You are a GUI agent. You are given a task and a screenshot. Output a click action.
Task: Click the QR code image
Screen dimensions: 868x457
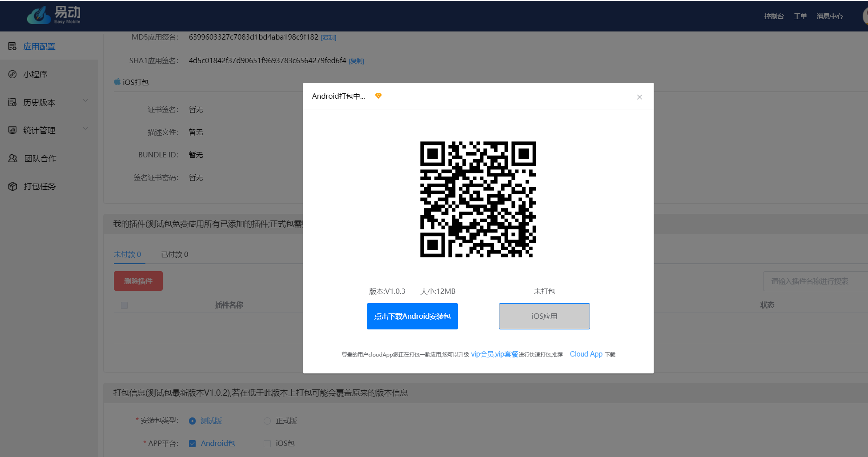(x=478, y=199)
